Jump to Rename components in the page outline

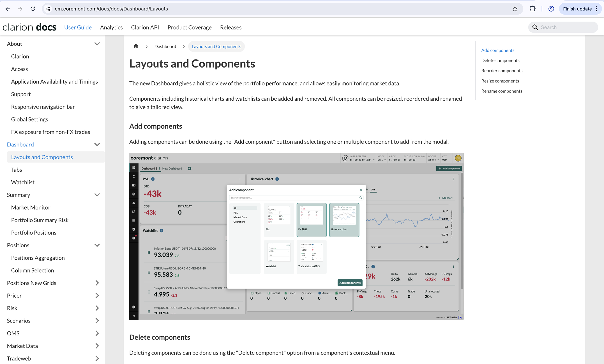pos(502,91)
